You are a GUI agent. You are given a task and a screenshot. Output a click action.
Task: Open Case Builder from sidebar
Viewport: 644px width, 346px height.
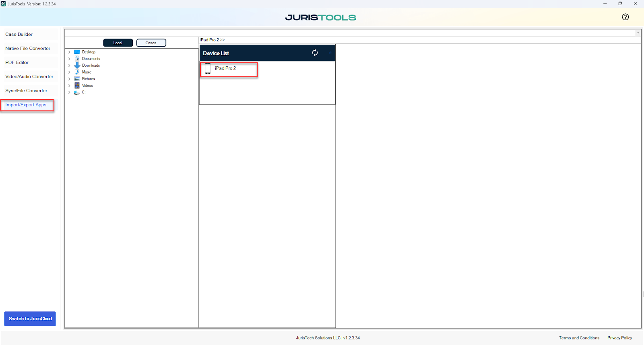click(19, 34)
